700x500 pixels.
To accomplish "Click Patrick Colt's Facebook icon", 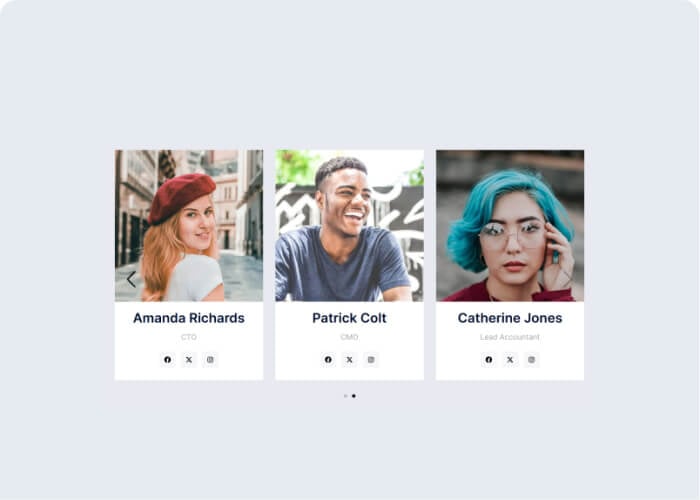I will (x=328, y=359).
